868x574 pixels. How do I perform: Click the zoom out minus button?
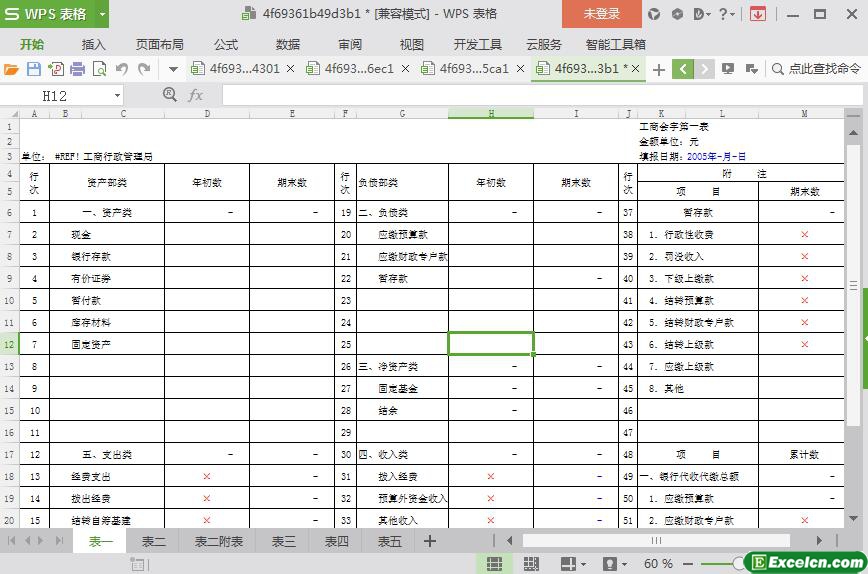(688, 563)
